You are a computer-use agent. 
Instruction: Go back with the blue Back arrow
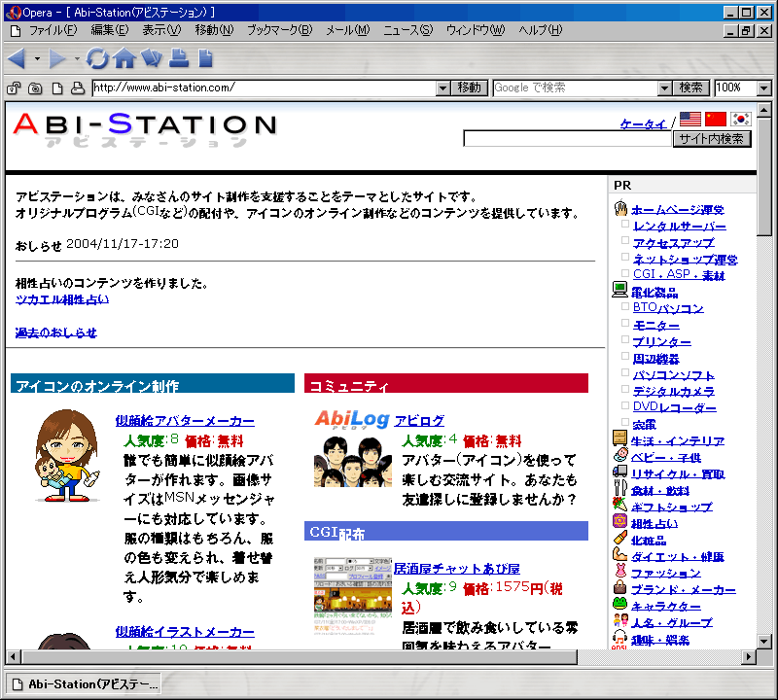tap(17, 58)
